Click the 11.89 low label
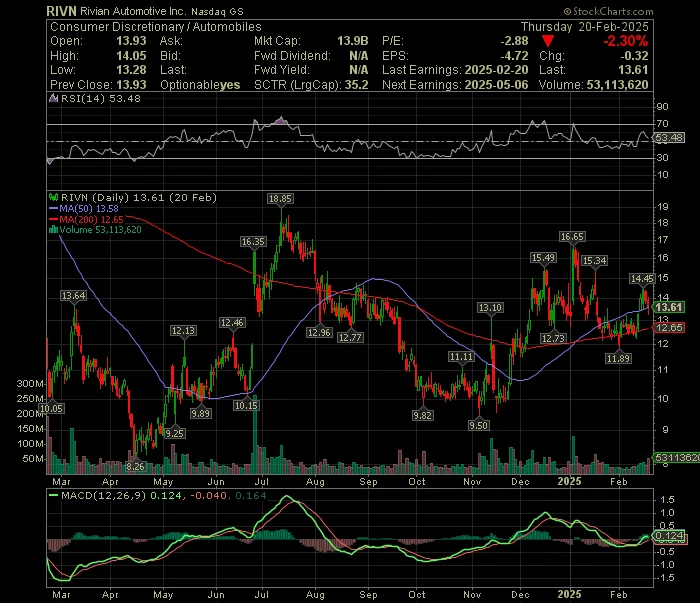The width and height of the screenshot is (700, 603). click(x=618, y=358)
